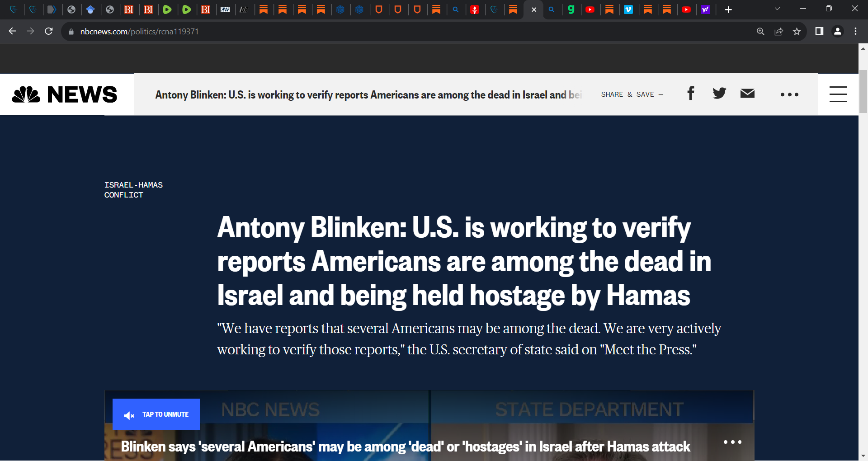Viewport: 868px width, 461px height.
Task: Reload the NBC News page
Action: (x=49, y=31)
